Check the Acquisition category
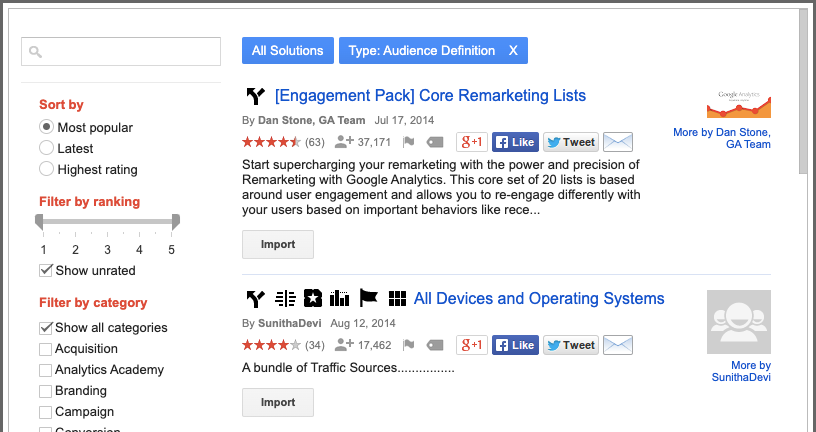This screenshot has height=432, width=816. [46, 349]
